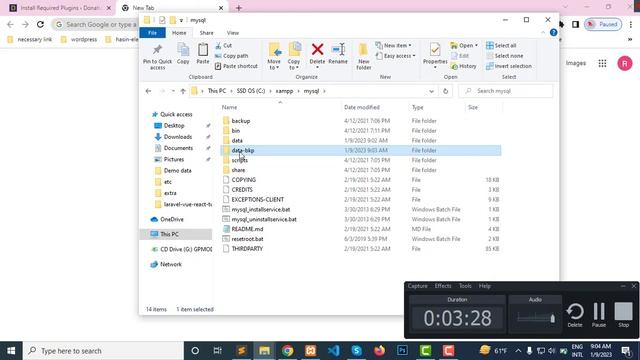Sort by the Name column header
The image size is (640, 360).
(x=229, y=107)
